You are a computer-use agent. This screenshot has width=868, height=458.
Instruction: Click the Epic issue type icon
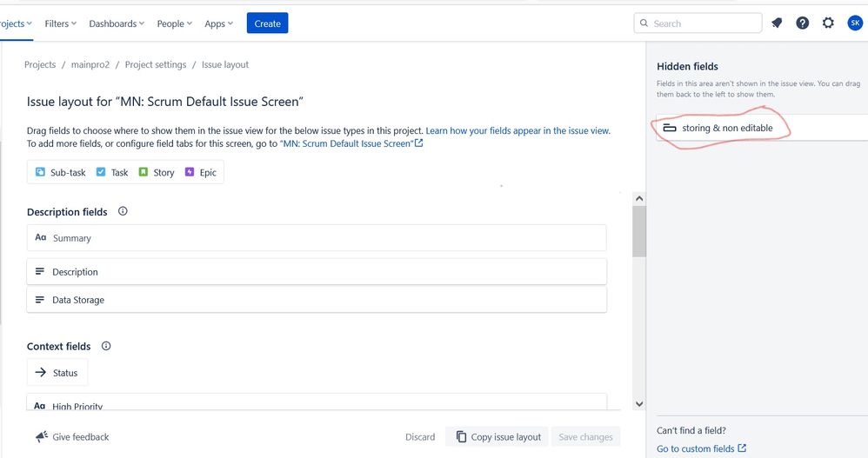(190, 172)
